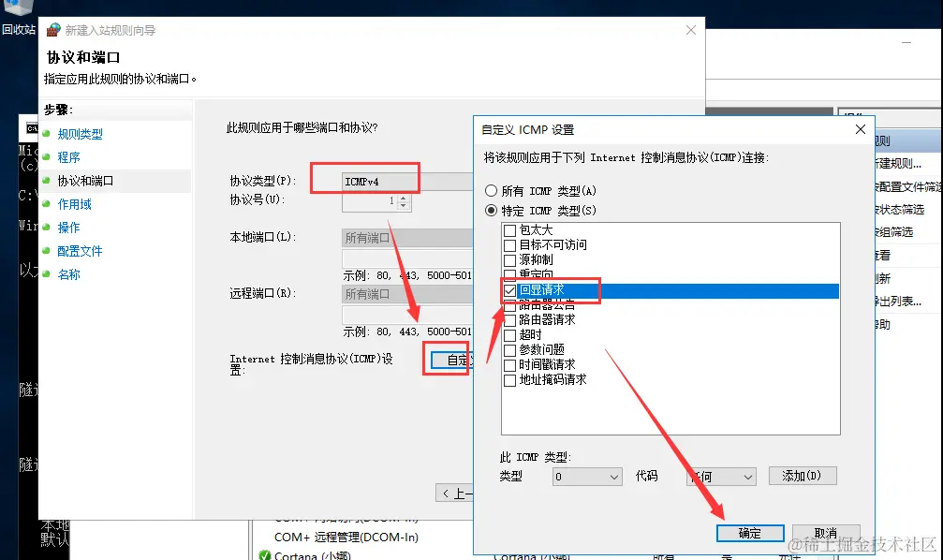Uncheck the 回显请求 checkbox

click(509, 290)
